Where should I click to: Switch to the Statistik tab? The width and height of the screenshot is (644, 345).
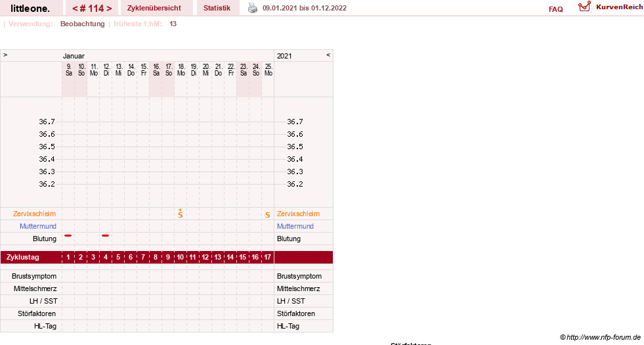(217, 8)
